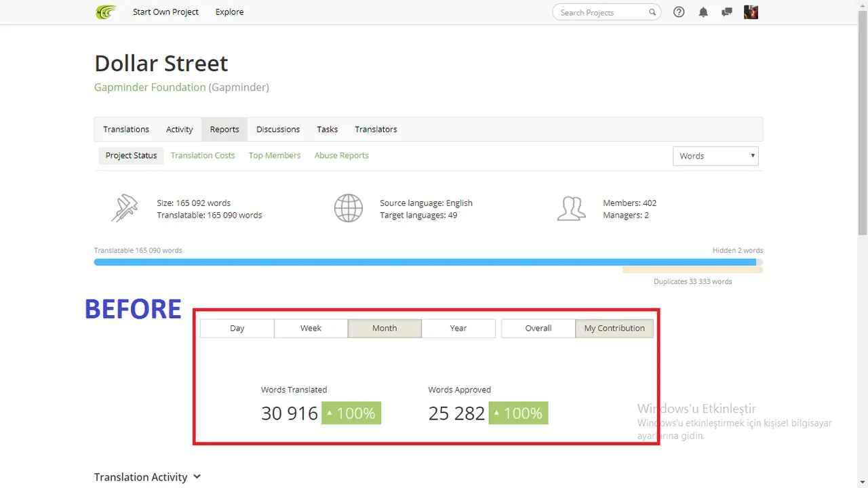Click the Crowdin logo icon
The width and height of the screenshot is (868, 488).
coord(106,12)
